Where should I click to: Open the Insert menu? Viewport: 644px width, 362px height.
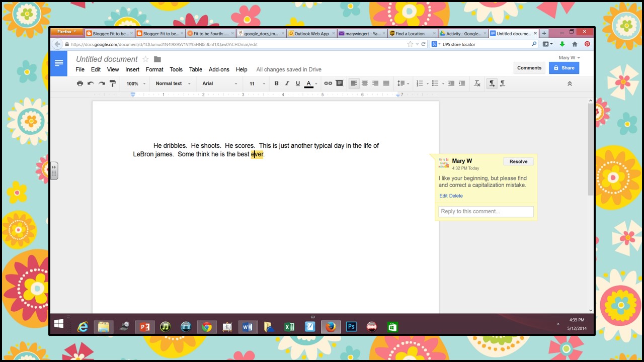[x=132, y=69]
